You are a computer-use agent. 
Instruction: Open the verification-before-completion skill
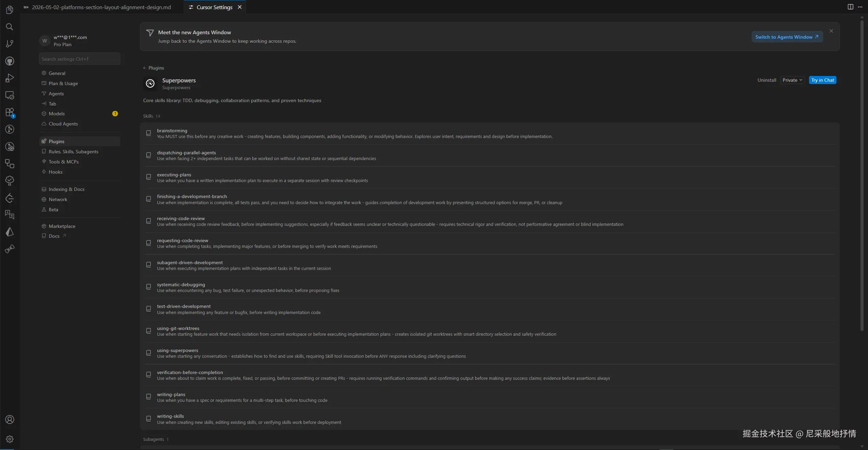click(490, 375)
